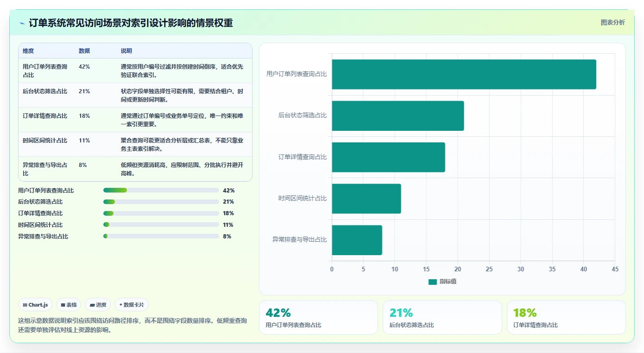The height and width of the screenshot is (353, 644).
Task: Click description starting 状态字段单独选择性
Action: (x=182, y=95)
